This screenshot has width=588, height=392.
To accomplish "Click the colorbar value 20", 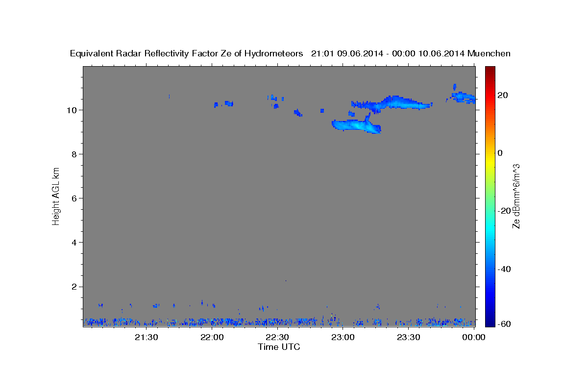I will click(502, 95).
